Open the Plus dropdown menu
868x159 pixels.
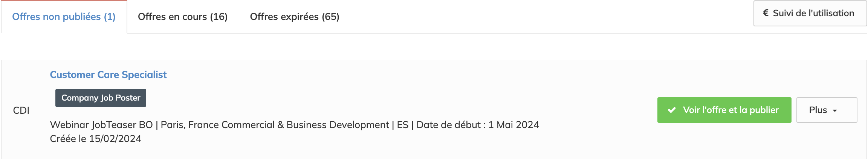click(827, 110)
